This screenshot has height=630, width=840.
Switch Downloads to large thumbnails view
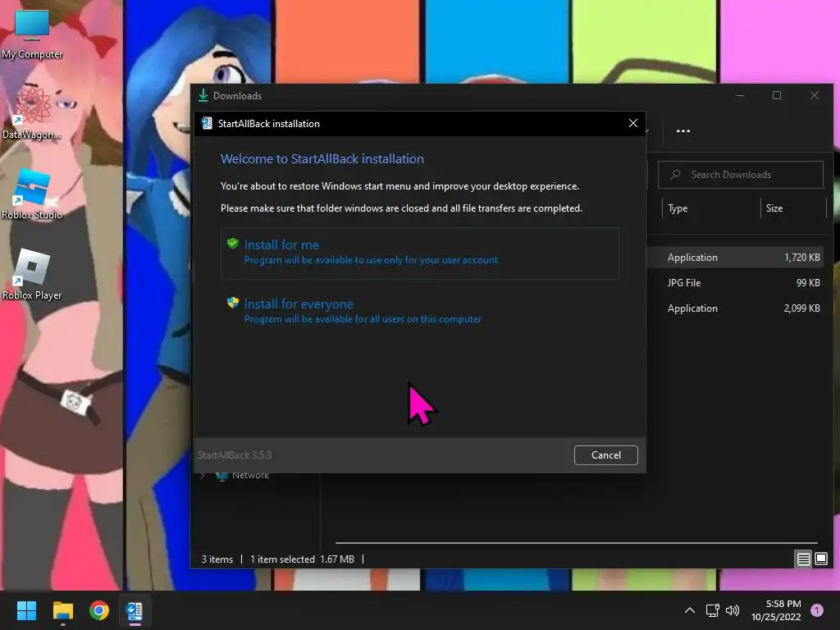pyautogui.click(x=820, y=559)
